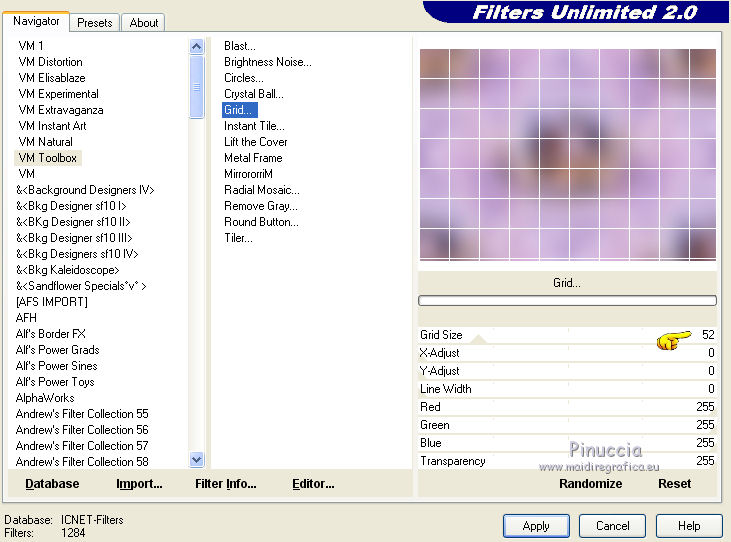Choose &<Bkg Kaleidoscope> category
The height and width of the screenshot is (542, 731).
tap(68, 270)
